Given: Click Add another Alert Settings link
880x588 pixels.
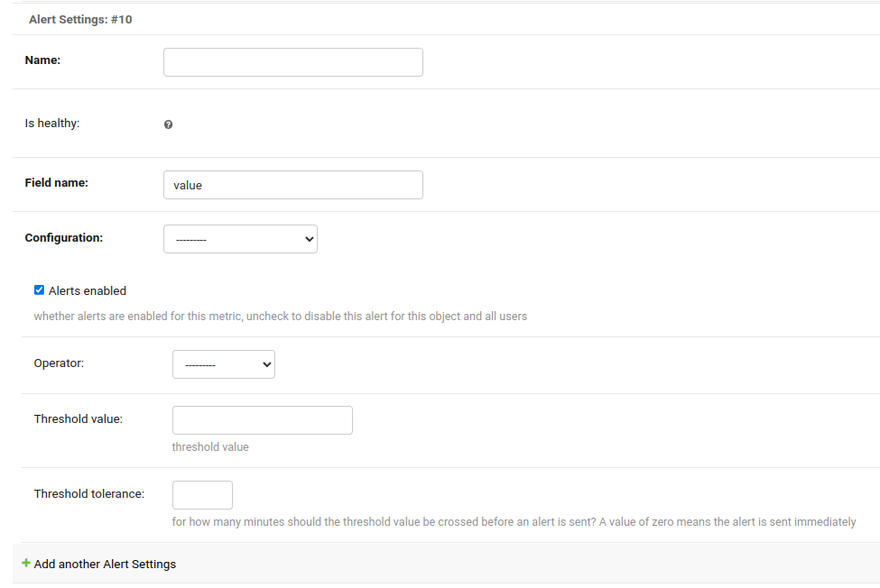Looking at the screenshot, I should (105, 564).
